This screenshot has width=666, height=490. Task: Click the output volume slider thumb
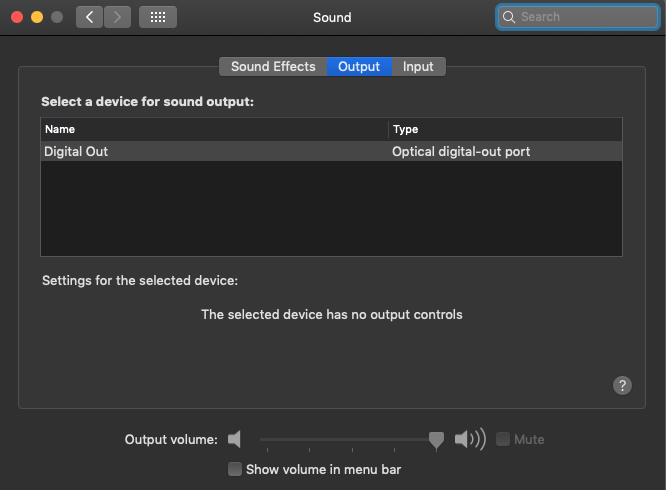click(436, 440)
